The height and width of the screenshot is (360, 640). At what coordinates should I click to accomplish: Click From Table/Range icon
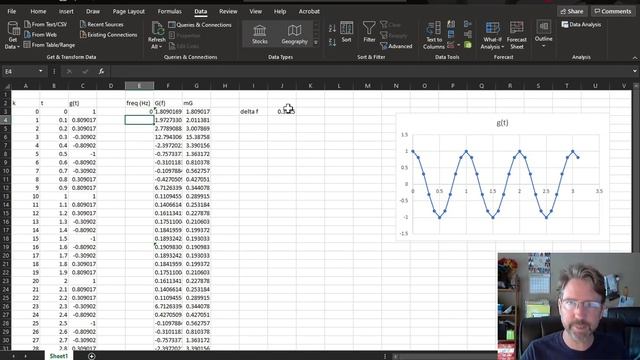click(x=27, y=45)
